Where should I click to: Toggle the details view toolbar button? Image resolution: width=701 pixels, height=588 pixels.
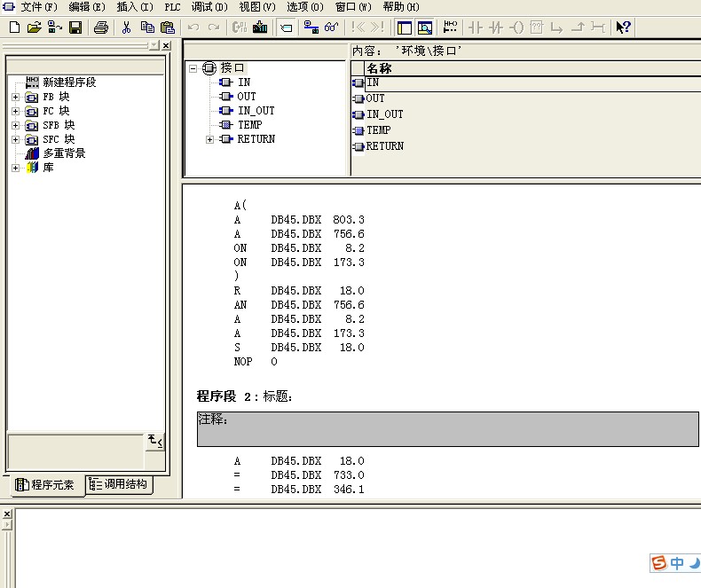(424, 27)
